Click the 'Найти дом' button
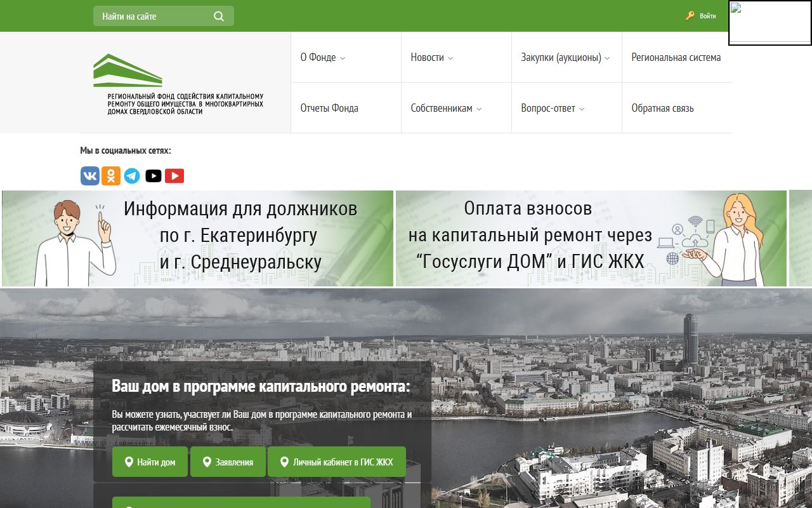812x508 pixels. coord(150,462)
